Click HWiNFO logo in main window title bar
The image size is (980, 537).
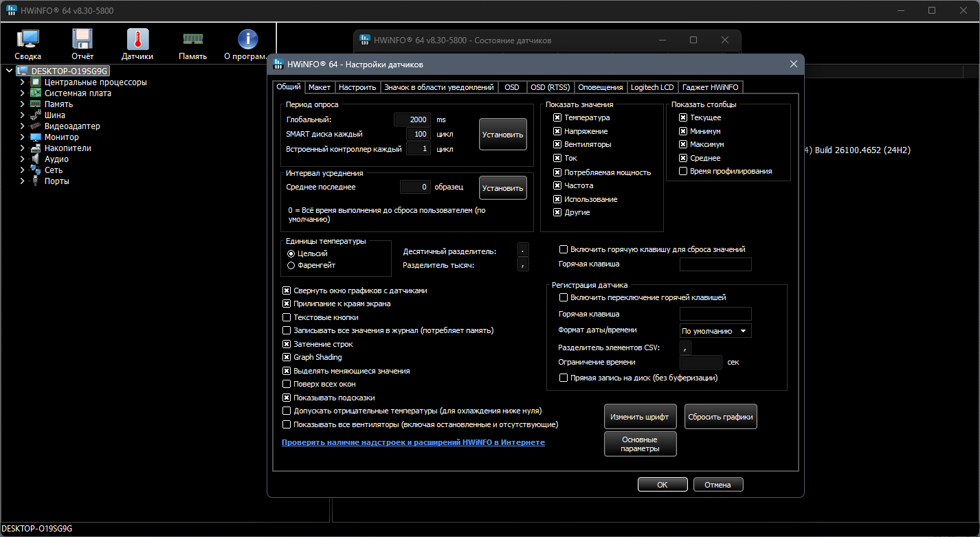pyautogui.click(x=12, y=10)
